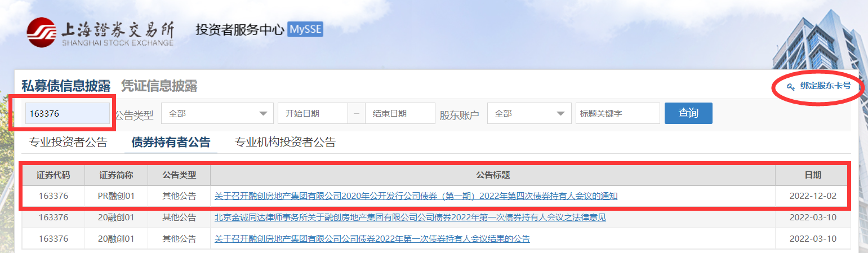Click the Shanghai Stock Exchange logo
The height and width of the screenshot is (253, 868).
[101, 33]
